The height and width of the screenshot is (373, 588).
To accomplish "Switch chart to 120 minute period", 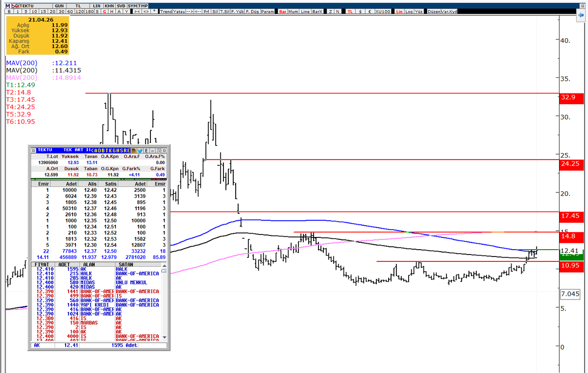I will 79,11.
